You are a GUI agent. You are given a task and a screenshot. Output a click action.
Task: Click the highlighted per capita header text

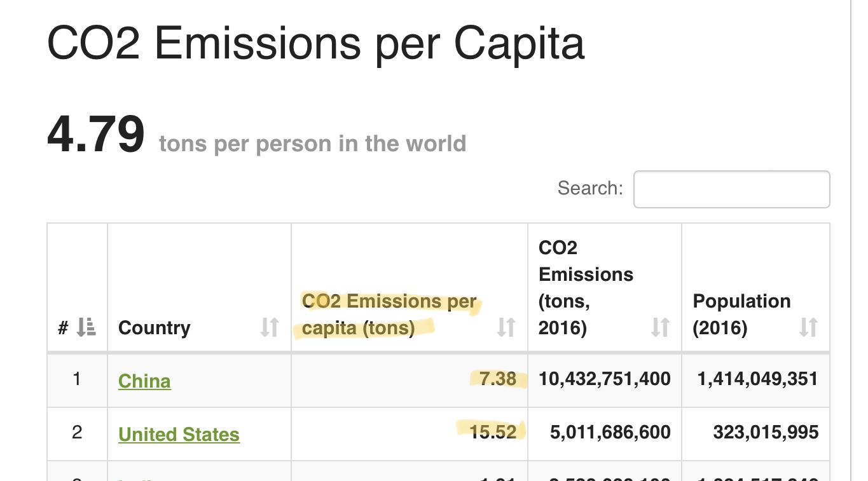tap(389, 315)
